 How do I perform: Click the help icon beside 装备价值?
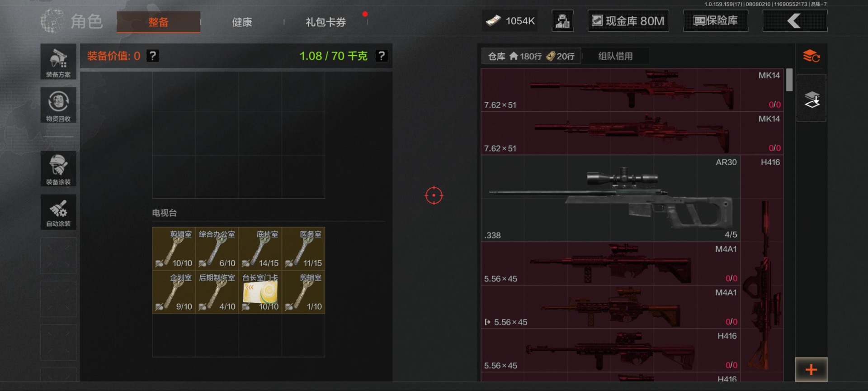coord(153,56)
